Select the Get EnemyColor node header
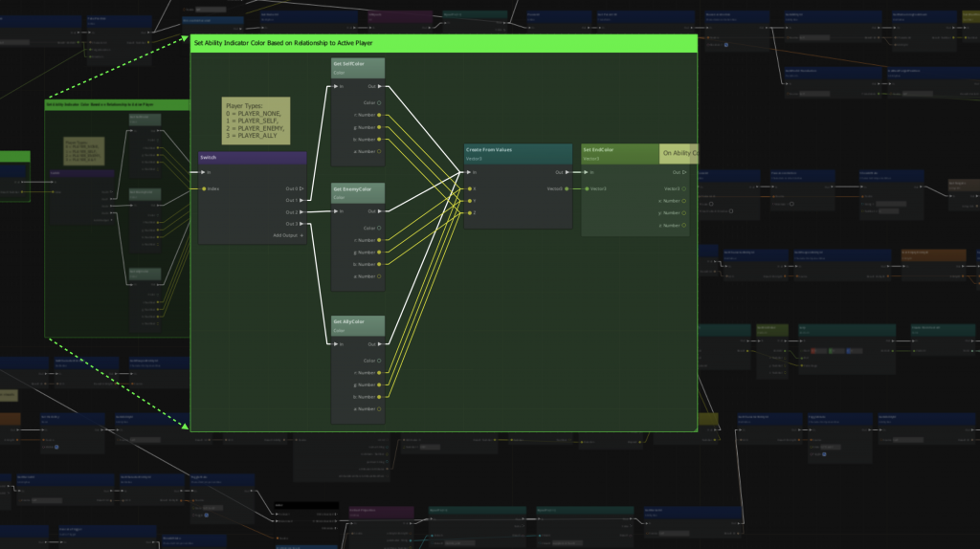 coord(358,192)
